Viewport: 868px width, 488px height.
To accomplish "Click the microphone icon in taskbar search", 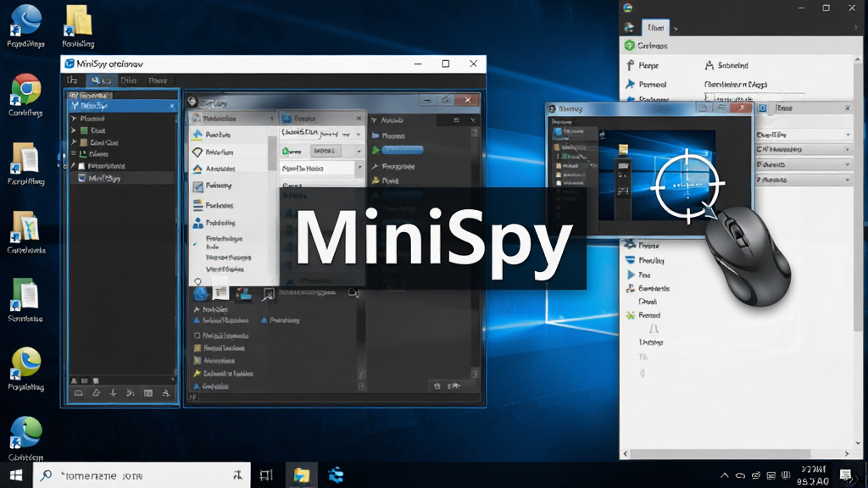I will 238,475.
